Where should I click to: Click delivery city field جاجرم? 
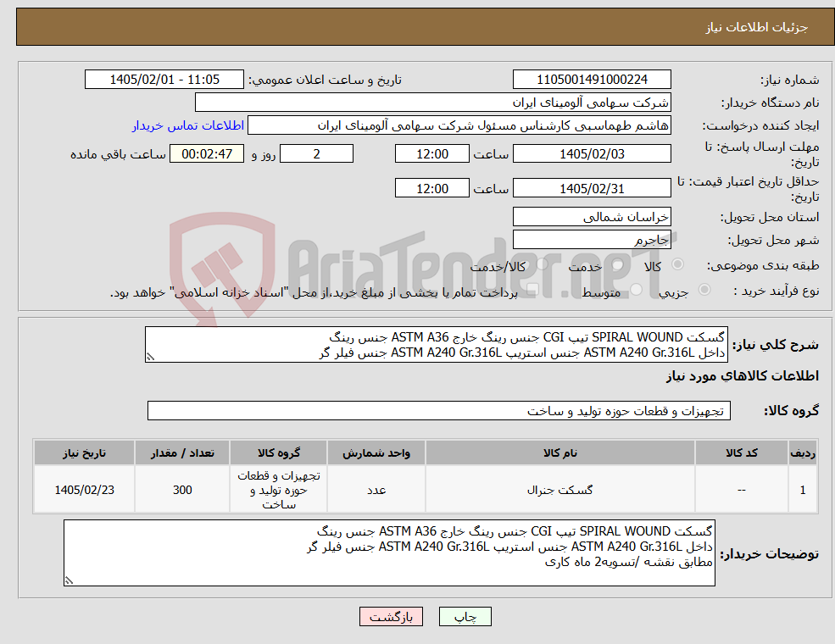tap(592, 240)
